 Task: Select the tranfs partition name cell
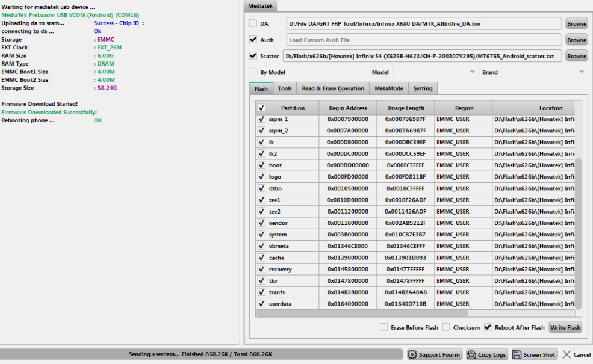click(293, 292)
